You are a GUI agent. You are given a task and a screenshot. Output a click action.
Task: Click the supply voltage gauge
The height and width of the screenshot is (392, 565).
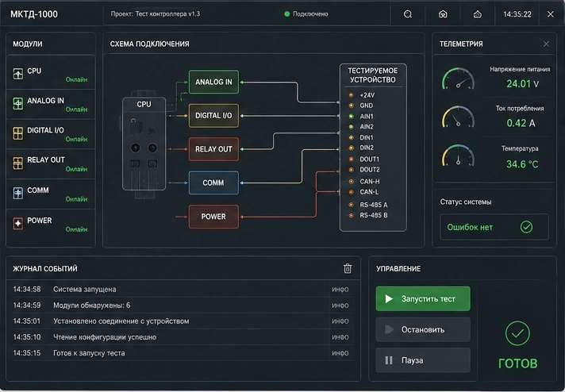pos(458,79)
